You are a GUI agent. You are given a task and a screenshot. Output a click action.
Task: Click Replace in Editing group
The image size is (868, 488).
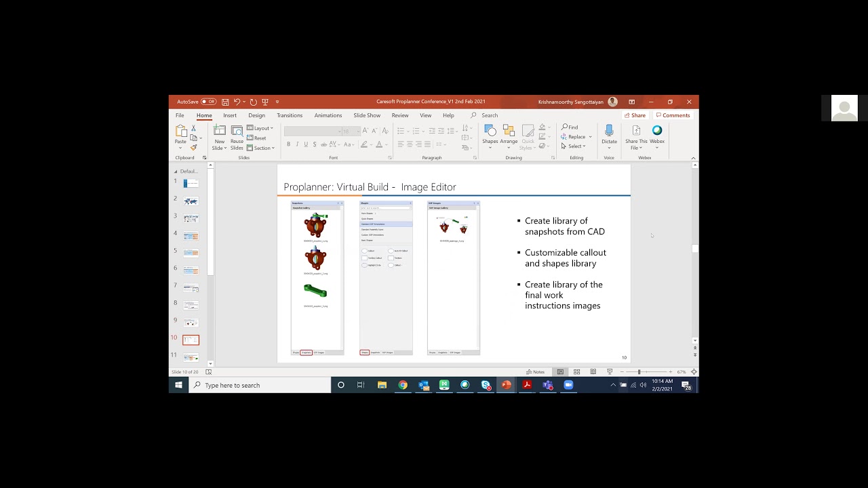coord(574,137)
